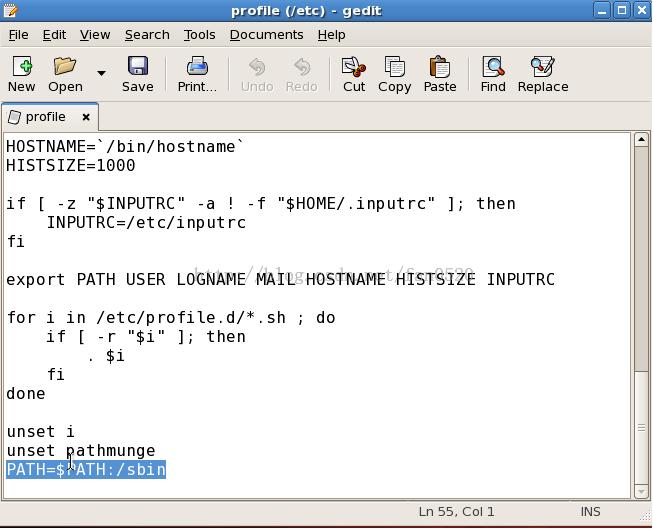Click the Print toolbar icon
653x529 pixels.
pos(197,67)
